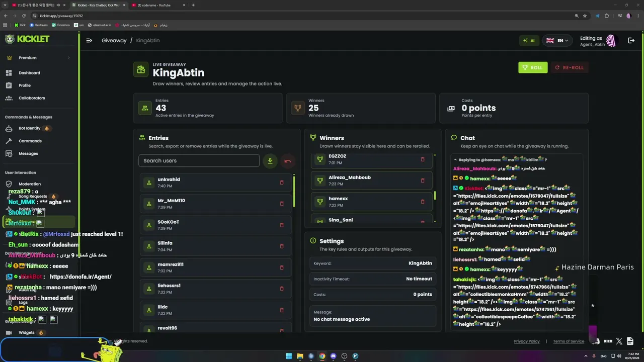The height and width of the screenshot is (362, 644).
Task: Open the Terms of Service link
Action: 569,341
